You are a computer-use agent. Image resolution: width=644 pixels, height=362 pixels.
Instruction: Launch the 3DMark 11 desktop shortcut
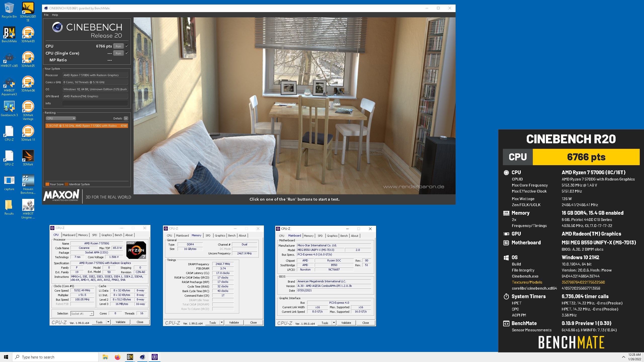(x=28, y=133)
